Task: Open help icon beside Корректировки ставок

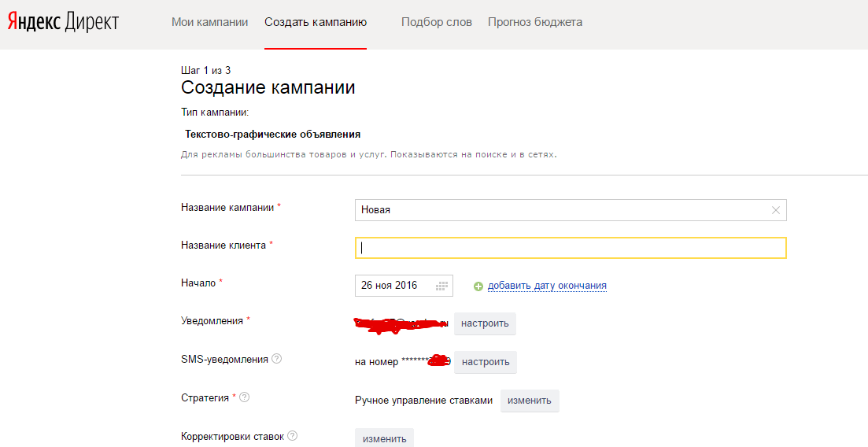Action: pyautogui.click(x=293, y=435)
